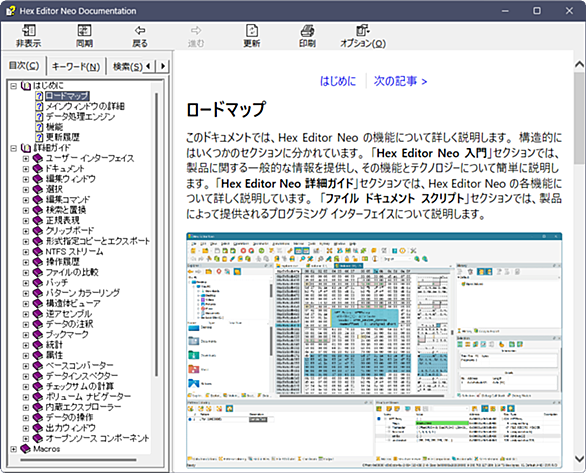This screenshot has width=586, height=473.
Task: Click the purple book icon beside バッチ
Action: 38,283
